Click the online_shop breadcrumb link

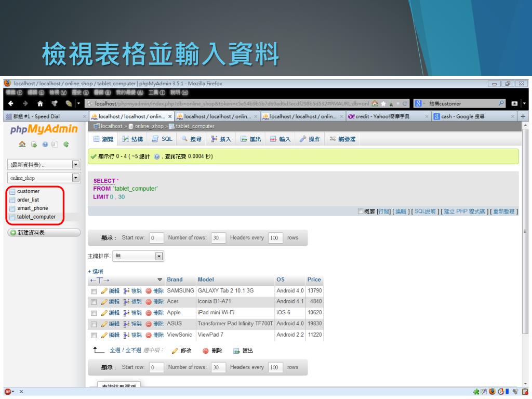149,126
